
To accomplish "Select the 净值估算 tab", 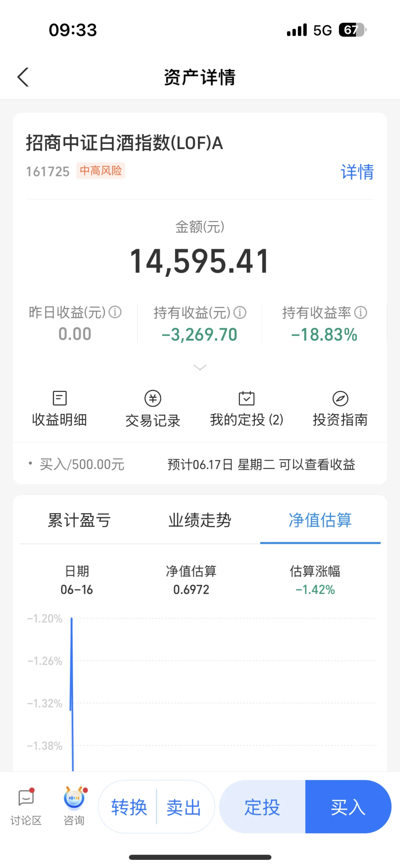I will [320, 520].
